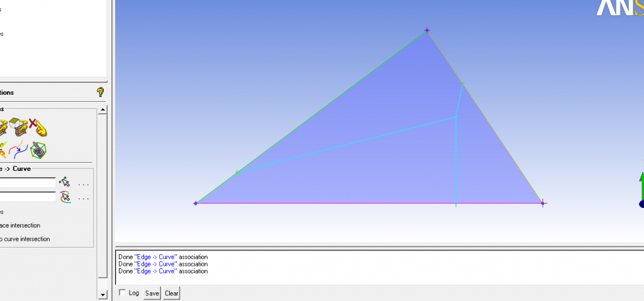The image size is (644, 301).
Task: Pick the bottom-right corner vertex of triangle
Action: 543,203
